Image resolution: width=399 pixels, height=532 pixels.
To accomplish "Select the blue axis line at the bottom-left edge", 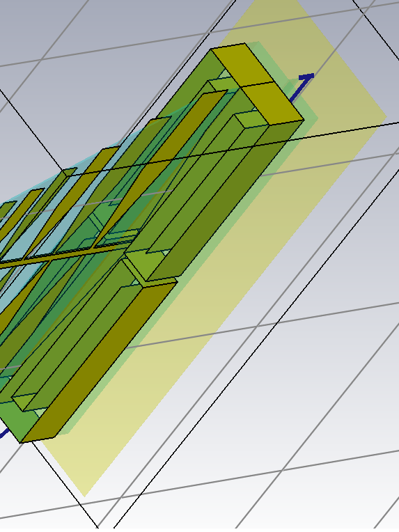I will [4, 433].
